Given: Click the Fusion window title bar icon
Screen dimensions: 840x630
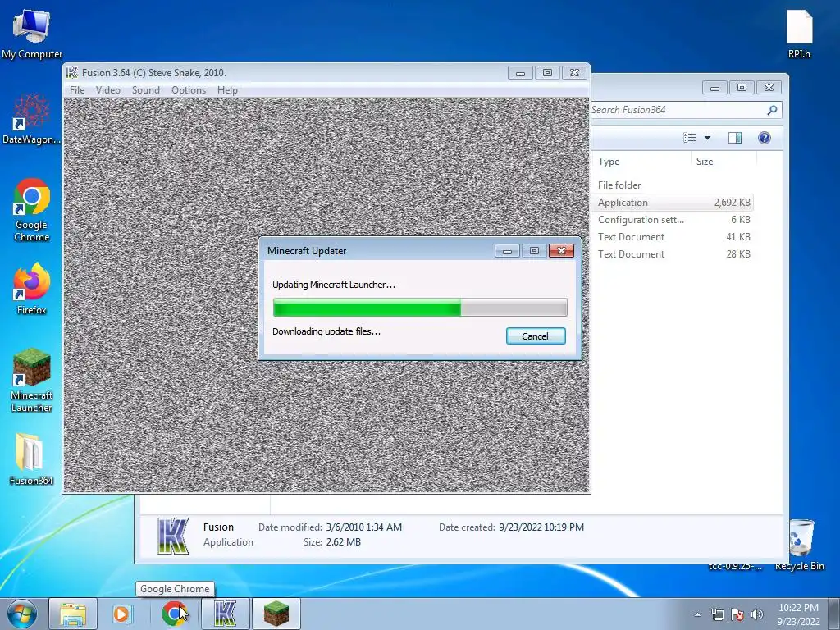Looking at the screenshot, I should click(x=72, y=73).
